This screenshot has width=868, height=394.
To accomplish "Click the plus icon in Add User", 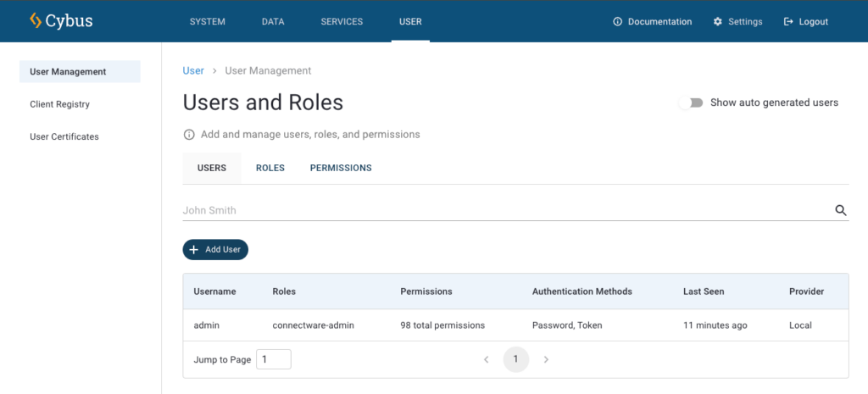I will point(194,250).
